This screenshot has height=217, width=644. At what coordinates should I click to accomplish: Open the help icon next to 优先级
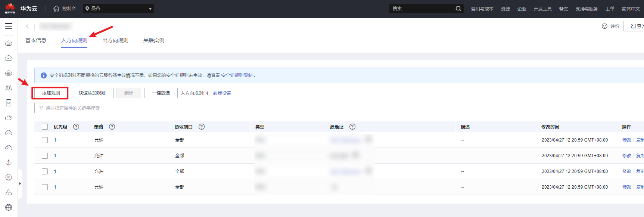[x=76, y=127]
